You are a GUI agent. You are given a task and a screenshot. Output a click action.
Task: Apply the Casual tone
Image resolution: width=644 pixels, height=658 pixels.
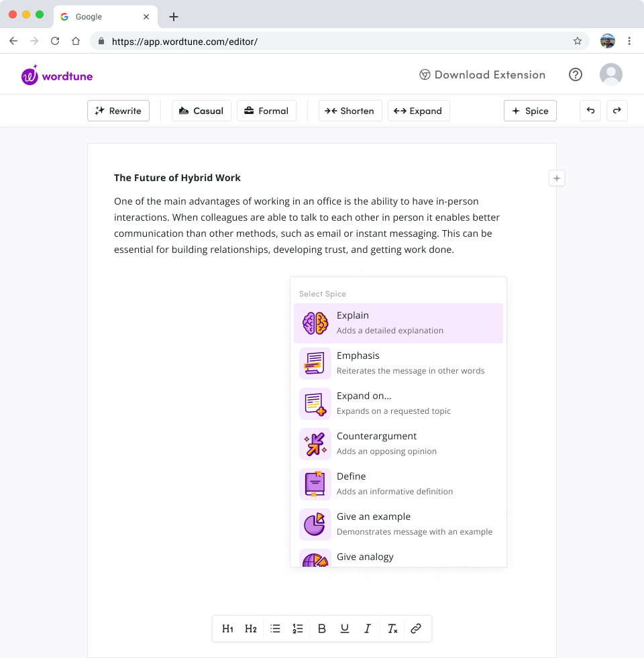(x=201, y=111)
